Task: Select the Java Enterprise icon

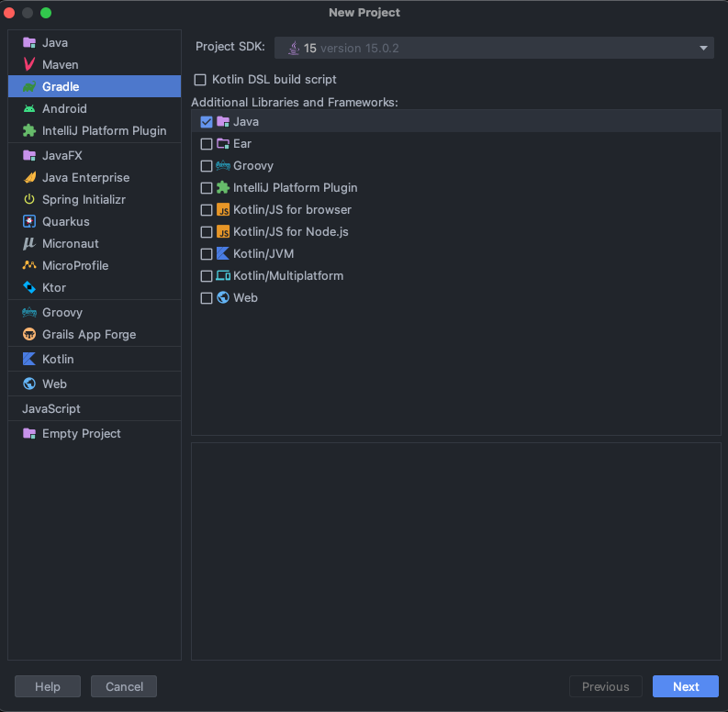Action: [x=29, y=177]
